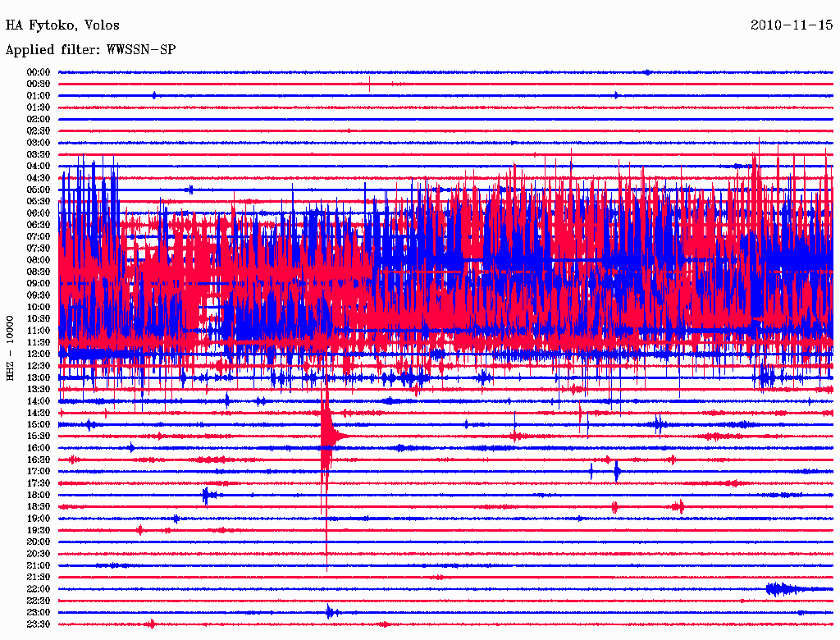Click the 17:30 time label

coord(39,483)
